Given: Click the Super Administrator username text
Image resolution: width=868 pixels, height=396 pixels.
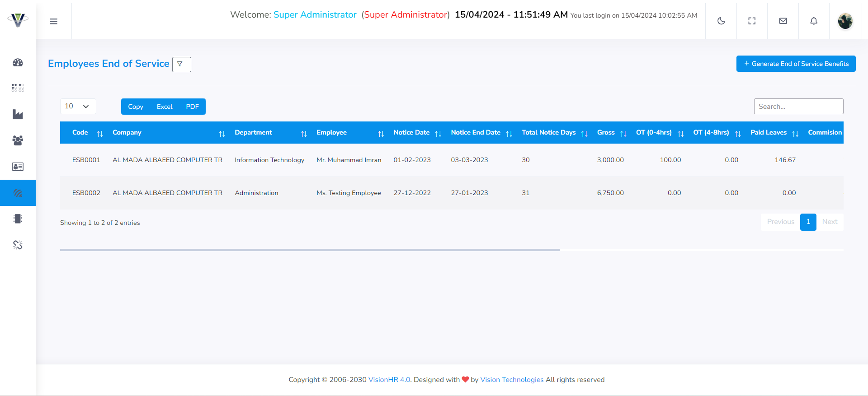Looking at the screenshot, I should click(315, 15).
